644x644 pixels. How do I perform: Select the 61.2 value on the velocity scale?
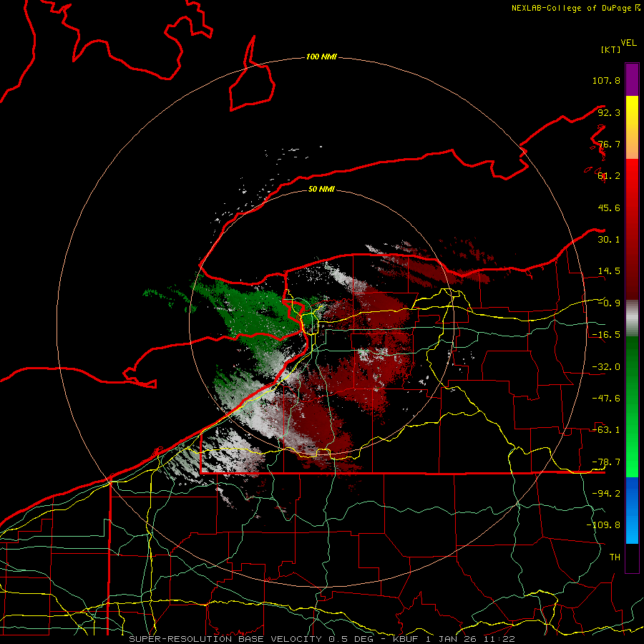point(609,176)
